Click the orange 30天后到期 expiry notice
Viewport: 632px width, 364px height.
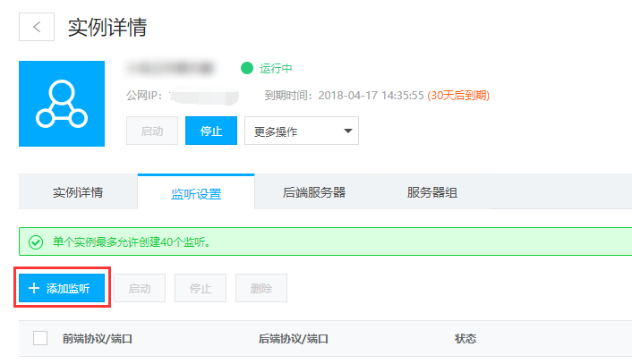pyautogui.click(x=458, y=95)
